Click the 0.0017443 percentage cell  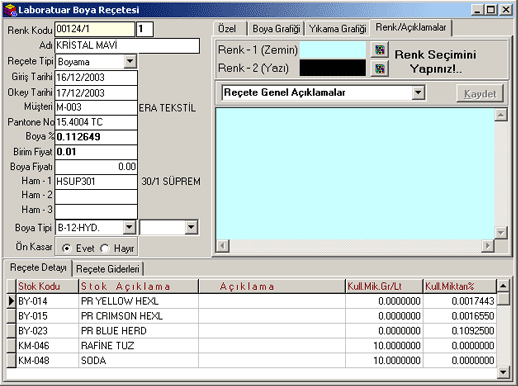[460, 301]
